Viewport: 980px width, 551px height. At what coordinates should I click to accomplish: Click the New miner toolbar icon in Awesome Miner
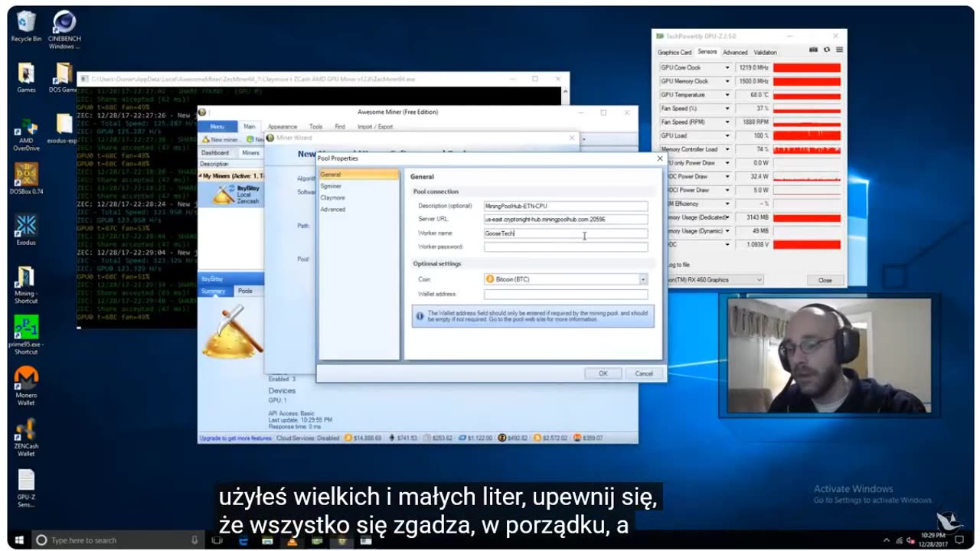(x=205, y=140)
